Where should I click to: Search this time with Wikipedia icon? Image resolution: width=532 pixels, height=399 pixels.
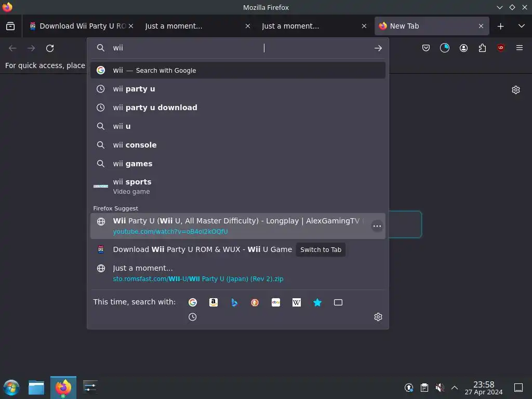(x=297, y=302)
